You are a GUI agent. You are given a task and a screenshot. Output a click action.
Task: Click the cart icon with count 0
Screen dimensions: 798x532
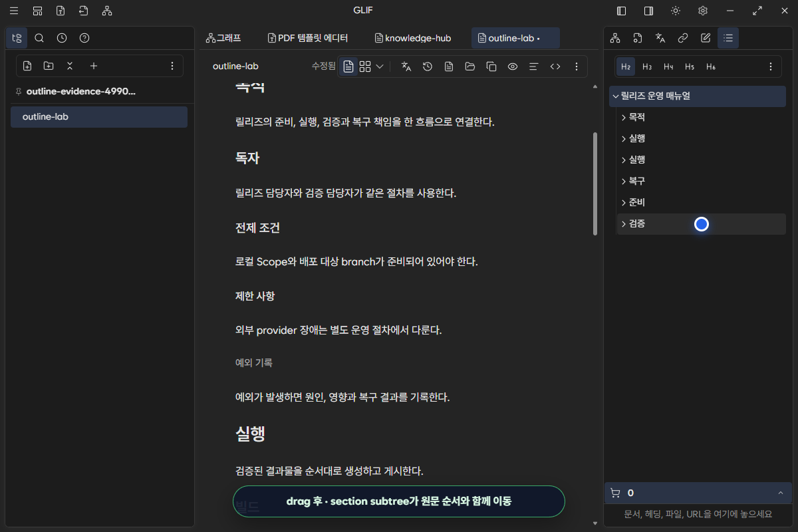pos(615,493)
